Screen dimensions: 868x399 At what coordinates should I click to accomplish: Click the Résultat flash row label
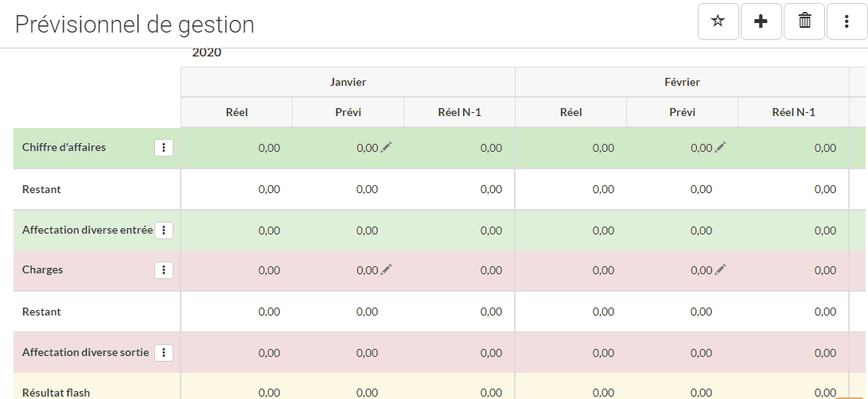pos(56,392)
